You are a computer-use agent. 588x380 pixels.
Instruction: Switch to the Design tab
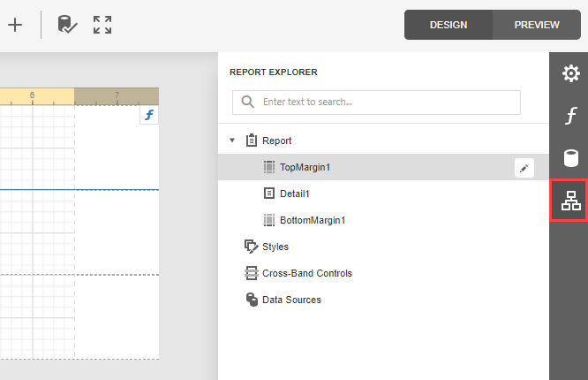pos(449,25)
